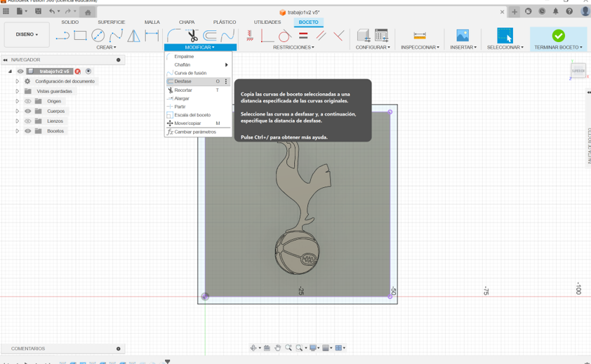591x364 pixels.
Task: Click the sketch origin point on canvas
Action: pos(205,297)
